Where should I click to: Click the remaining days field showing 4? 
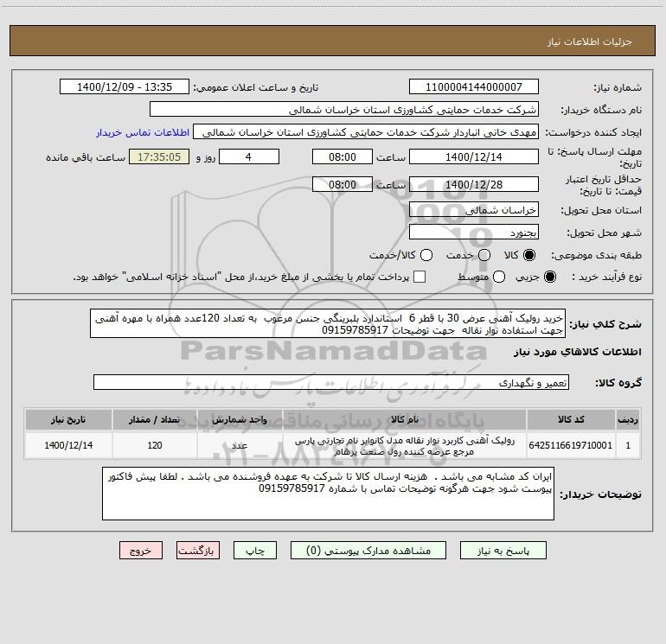(249, 156)
